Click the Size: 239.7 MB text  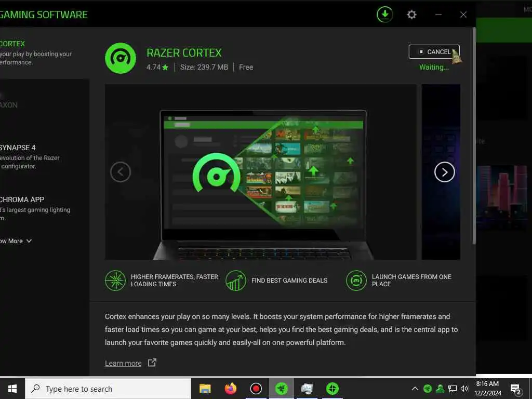[x=204, y=67]
